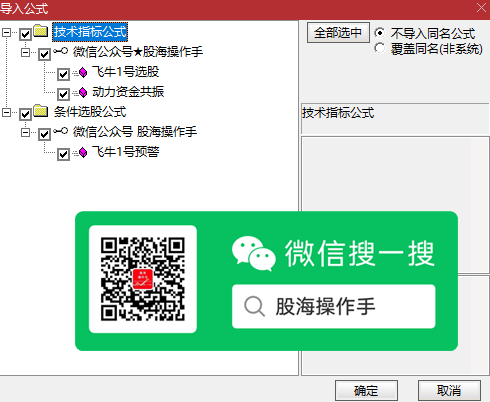Click the key icon beside 微信公众号★股海操作手
The width and height of the screenshot is (490, 402).
(x=61, y=51)
